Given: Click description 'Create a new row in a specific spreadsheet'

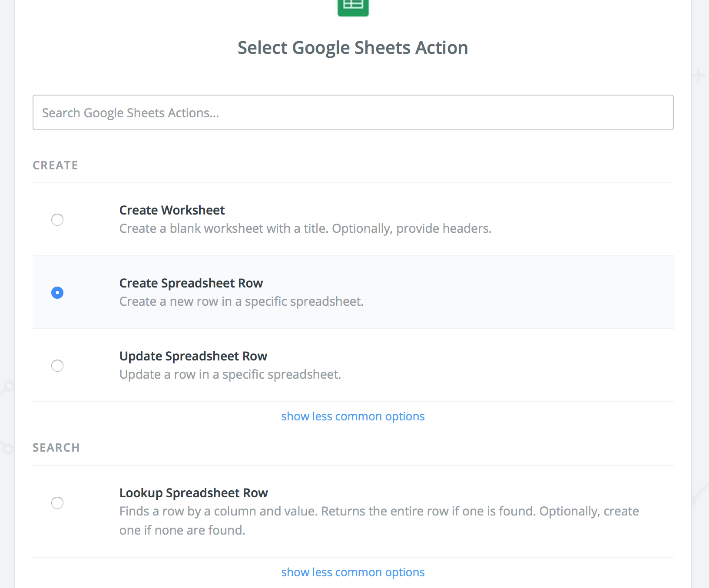Looking at the screenshot, I should point(241,301).
